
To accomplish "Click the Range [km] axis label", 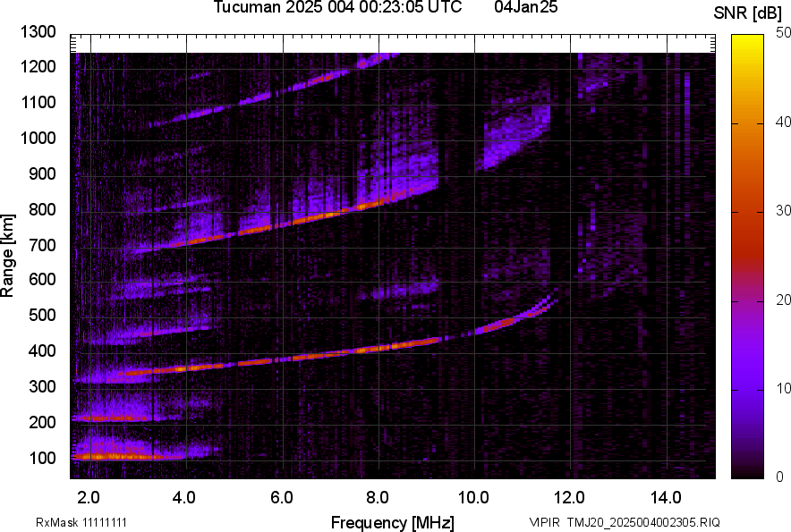I will (x=8, y=257).
